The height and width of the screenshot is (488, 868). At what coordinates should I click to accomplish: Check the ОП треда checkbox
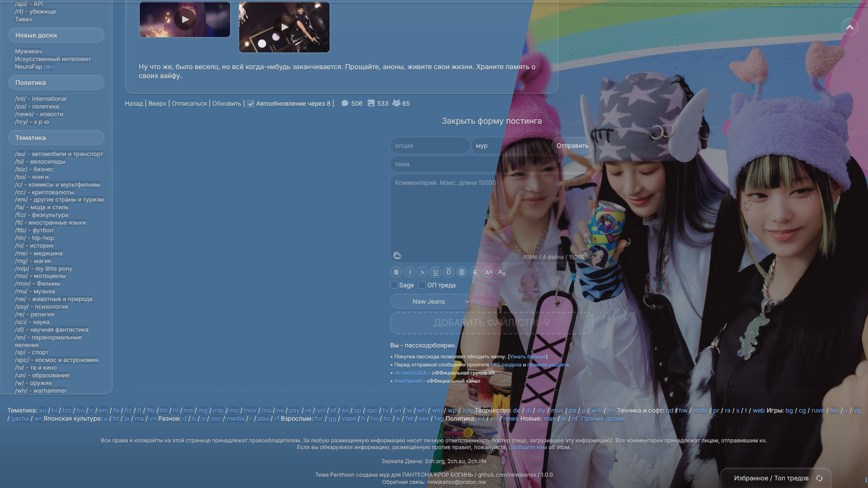(422, 285)
